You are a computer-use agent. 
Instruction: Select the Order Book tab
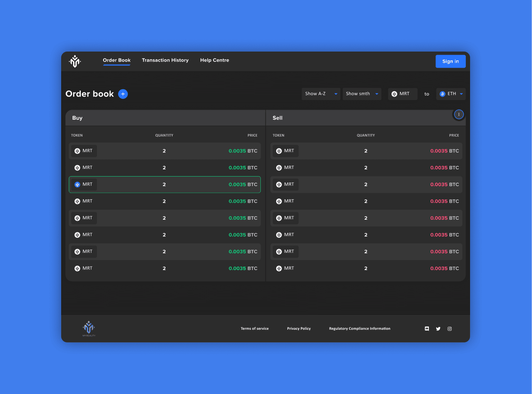[117, 60]
